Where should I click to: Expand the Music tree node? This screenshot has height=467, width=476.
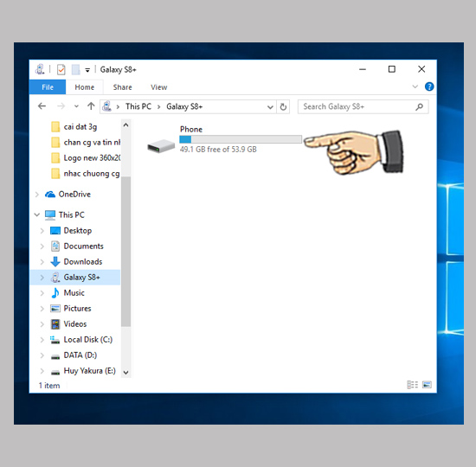click(x=42, y=293)
